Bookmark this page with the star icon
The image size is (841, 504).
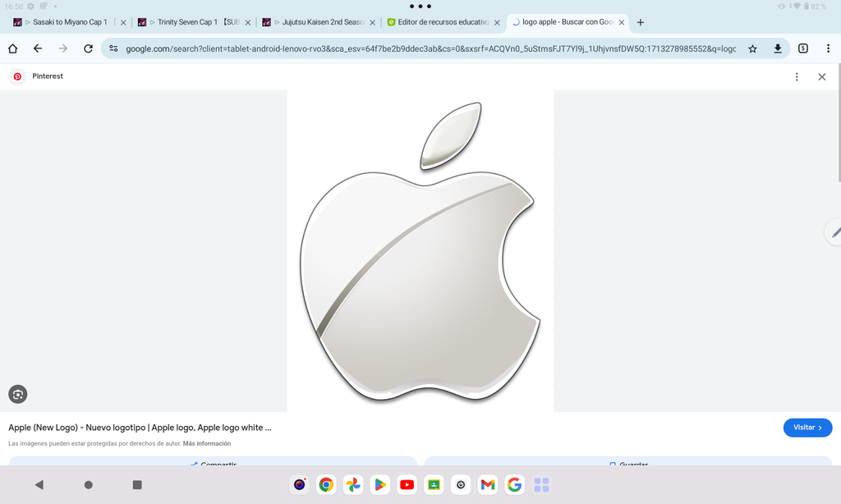coord(752,48)
